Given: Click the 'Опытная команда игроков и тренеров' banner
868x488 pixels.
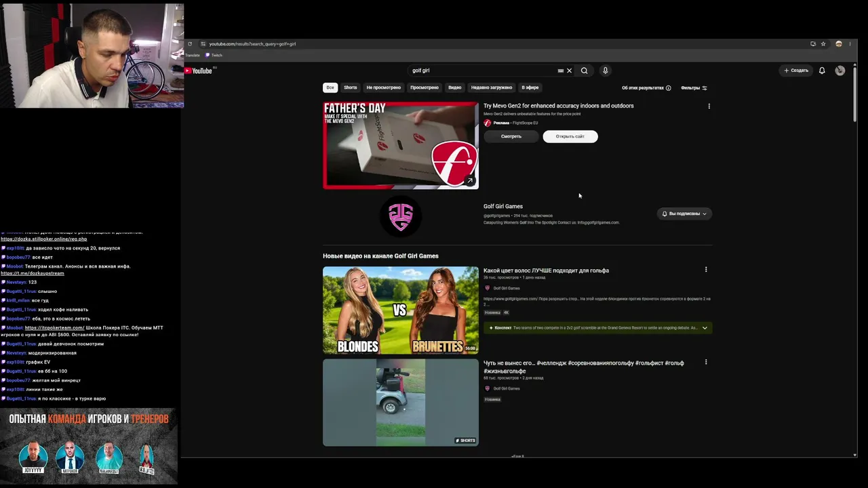Looking at the screenshot, I should click(89, 446).
